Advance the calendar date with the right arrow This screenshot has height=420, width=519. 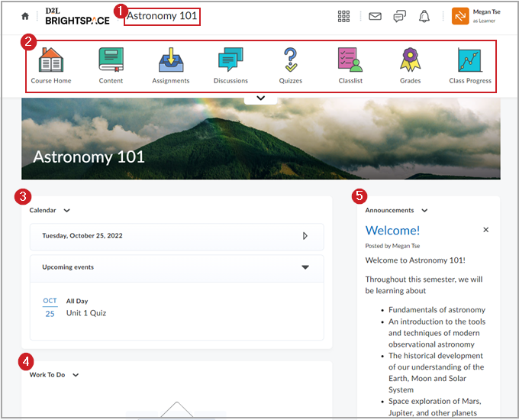(x=305, y=236)
